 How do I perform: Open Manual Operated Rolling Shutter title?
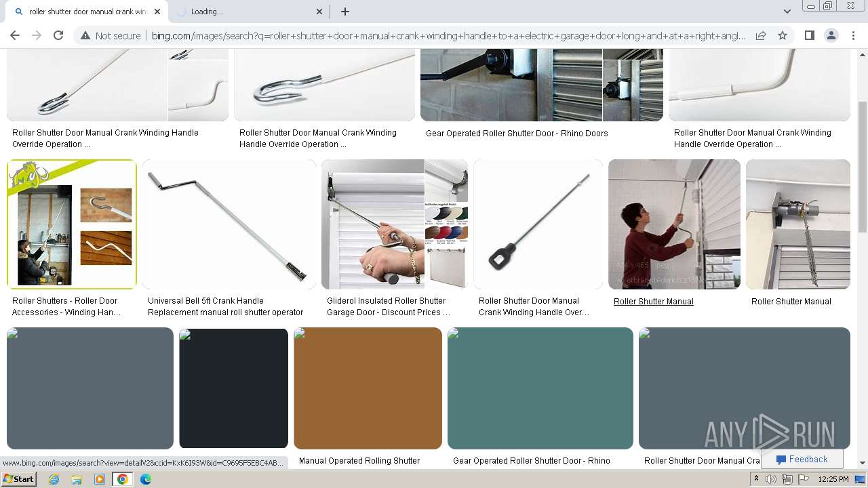(359, 461)
